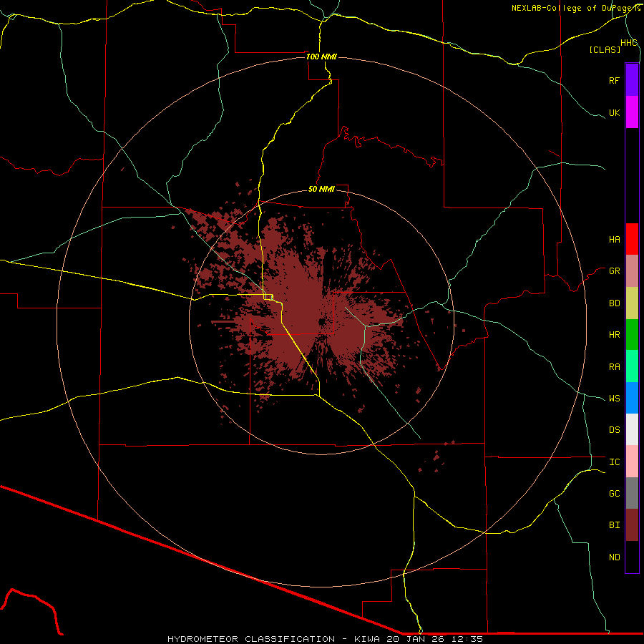This screenshot has height=644, width=644.
Task: Click the HHC product code label
Action: 629,43
